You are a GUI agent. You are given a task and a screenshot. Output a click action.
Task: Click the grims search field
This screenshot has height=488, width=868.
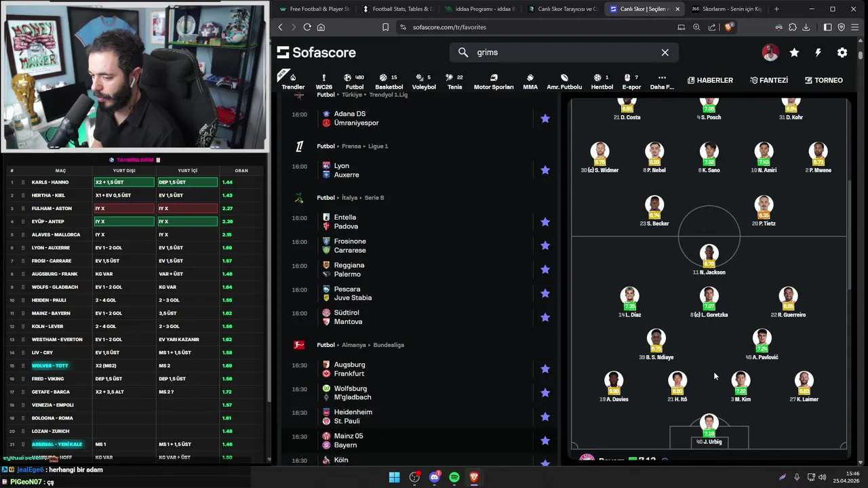pyautogui.click(x=563, y=52)
